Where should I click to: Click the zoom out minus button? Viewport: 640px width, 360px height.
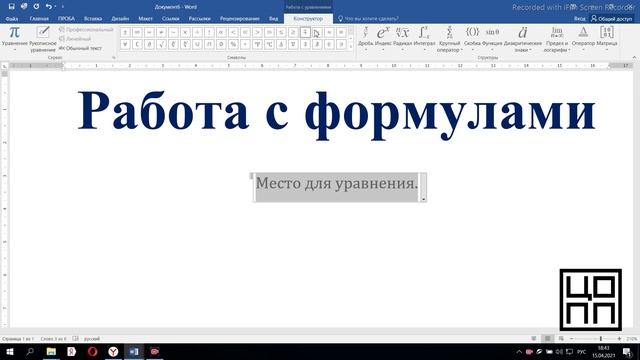(x=571, y=339)
